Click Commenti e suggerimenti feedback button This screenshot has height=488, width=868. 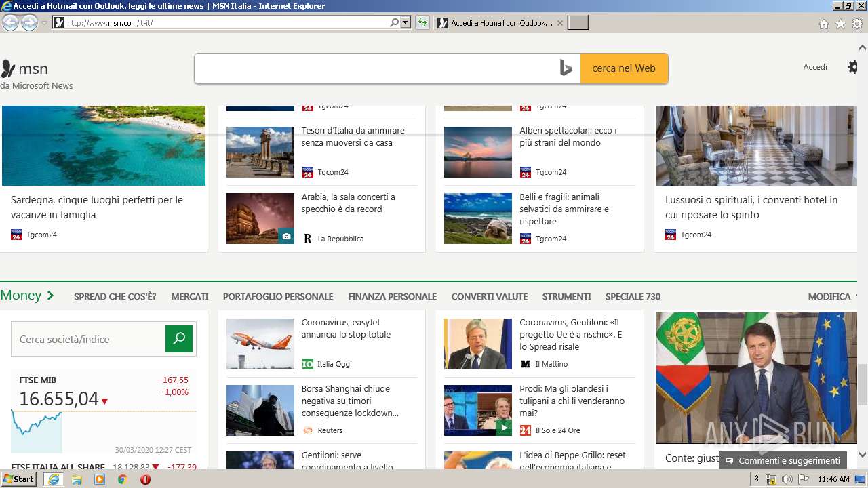click(x=783, y=461)
